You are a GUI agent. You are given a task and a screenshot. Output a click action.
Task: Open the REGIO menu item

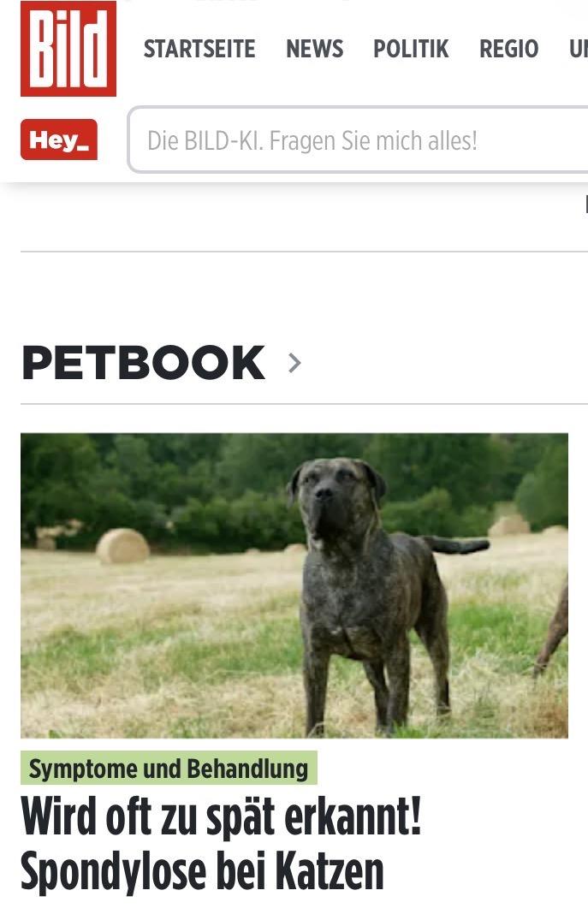508,49
